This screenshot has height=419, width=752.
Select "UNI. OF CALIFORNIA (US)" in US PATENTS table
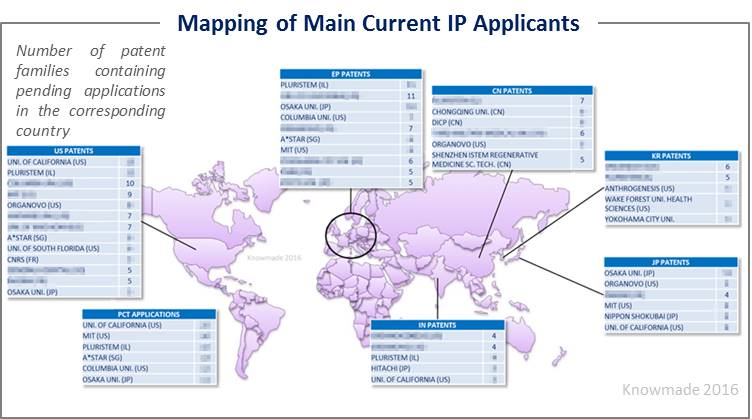(47, 162)
